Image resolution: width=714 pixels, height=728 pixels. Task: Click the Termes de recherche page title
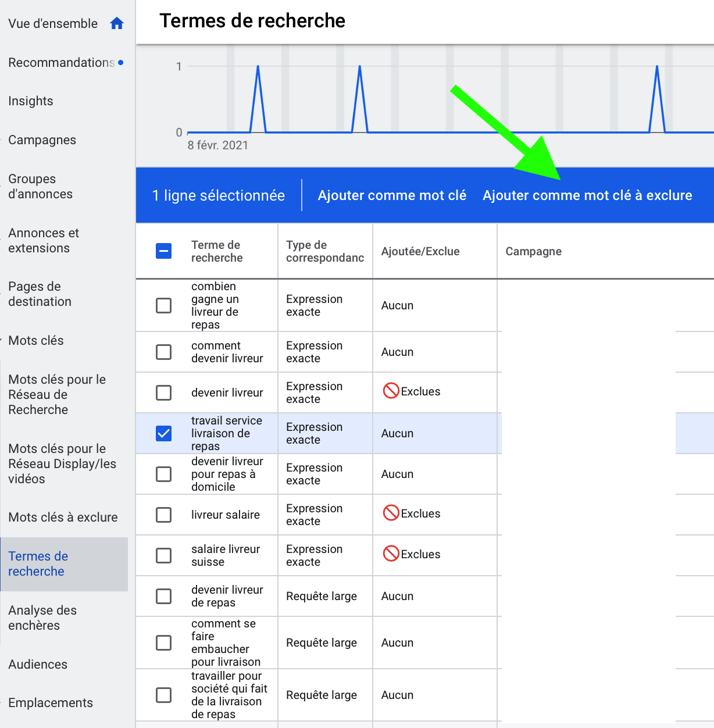(x=252, y=21)
